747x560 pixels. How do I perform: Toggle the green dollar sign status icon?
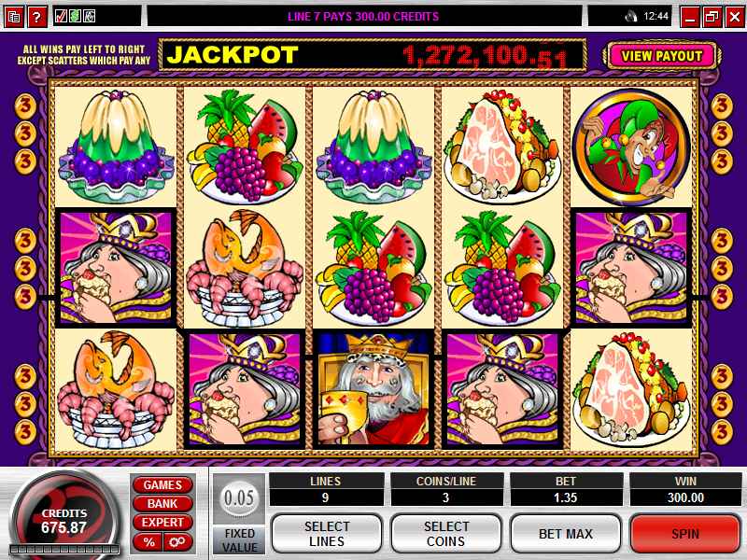[75, 17]
